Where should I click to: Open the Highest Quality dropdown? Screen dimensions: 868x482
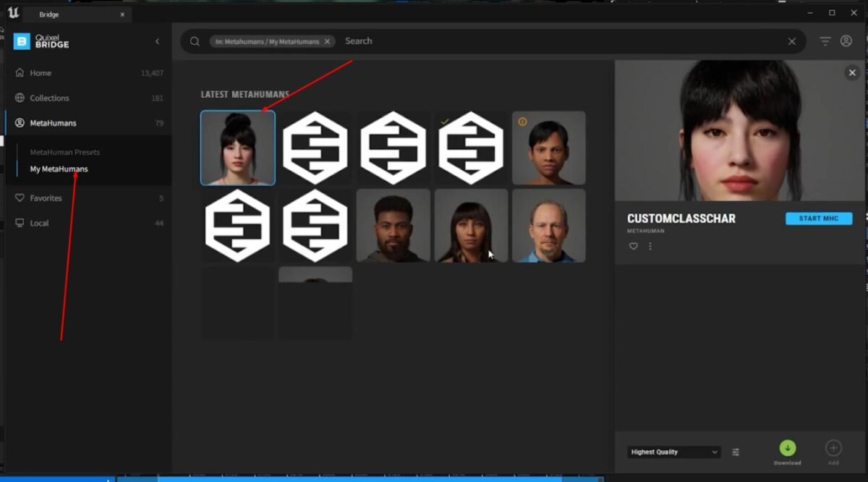(x=673, y=452)
